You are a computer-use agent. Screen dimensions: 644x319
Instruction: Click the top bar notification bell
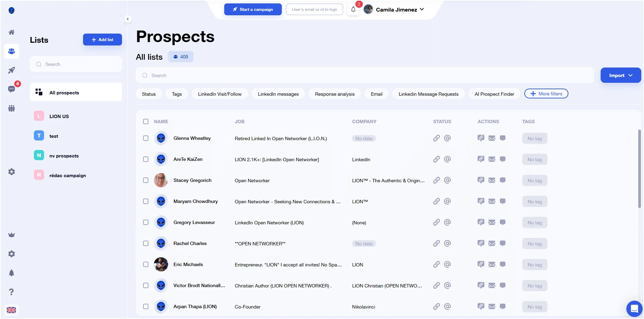353,10
